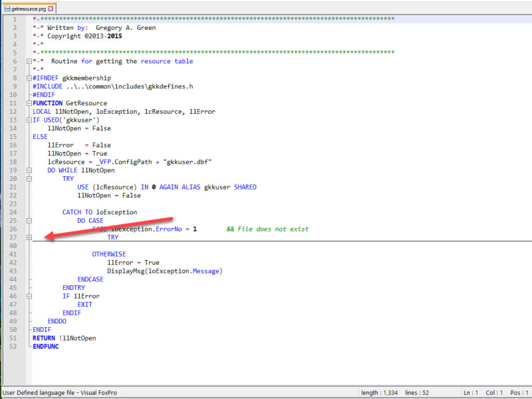Click the OTHERWISE keyword
Viewport: 532px width, 399px height.
pos(109,254)
